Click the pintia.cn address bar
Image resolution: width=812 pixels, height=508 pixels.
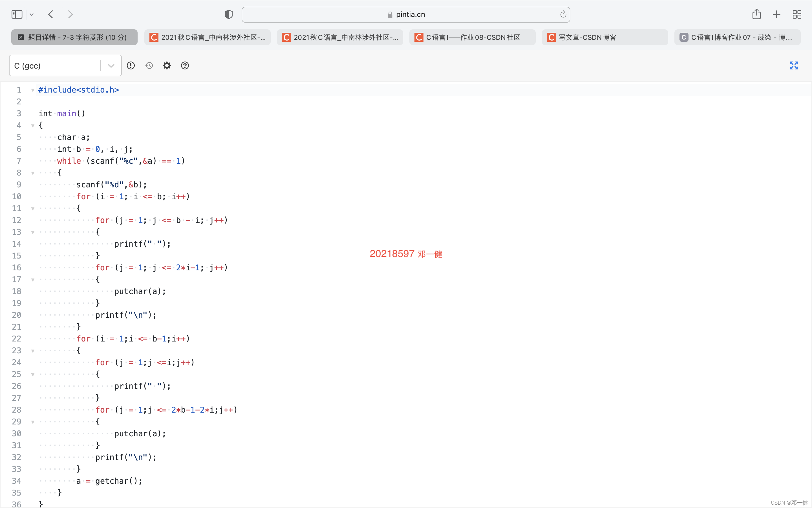[406, 14]
